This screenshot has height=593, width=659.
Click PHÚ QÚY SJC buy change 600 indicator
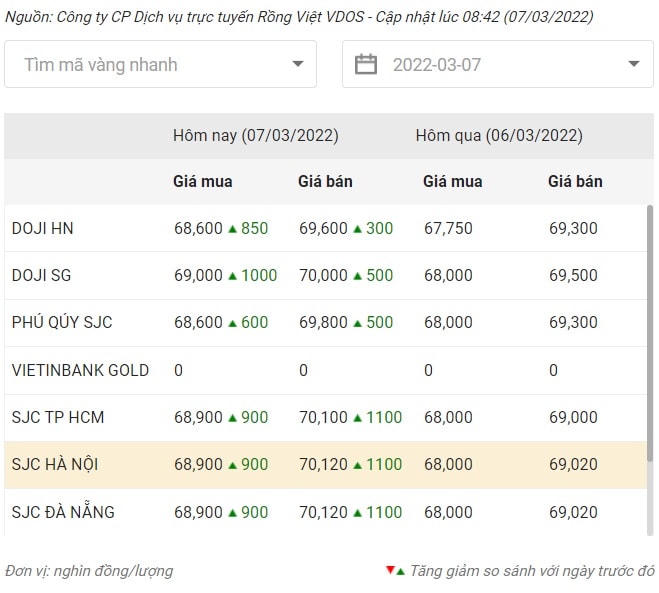[248, 322]
